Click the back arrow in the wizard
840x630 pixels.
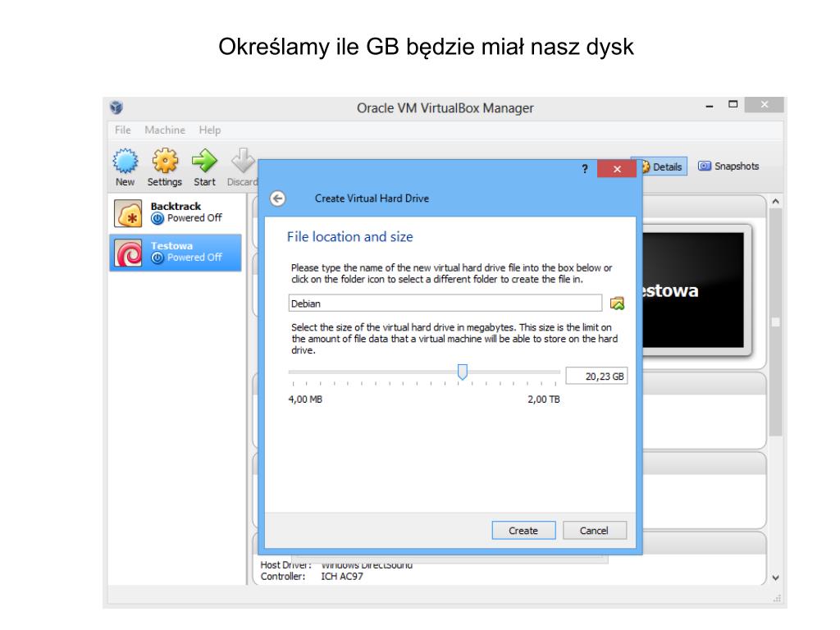tap(277, 199)
